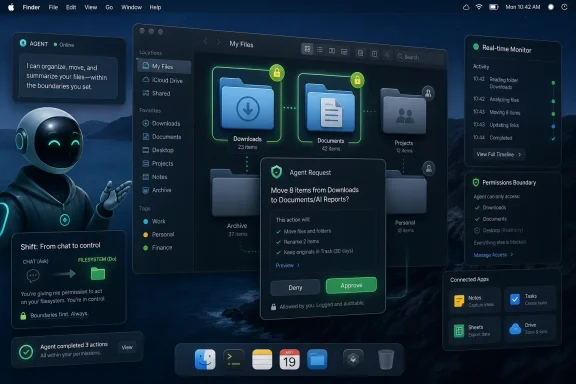
Task: Launch Finder from the Dock
Action: (x=205, y=359)
